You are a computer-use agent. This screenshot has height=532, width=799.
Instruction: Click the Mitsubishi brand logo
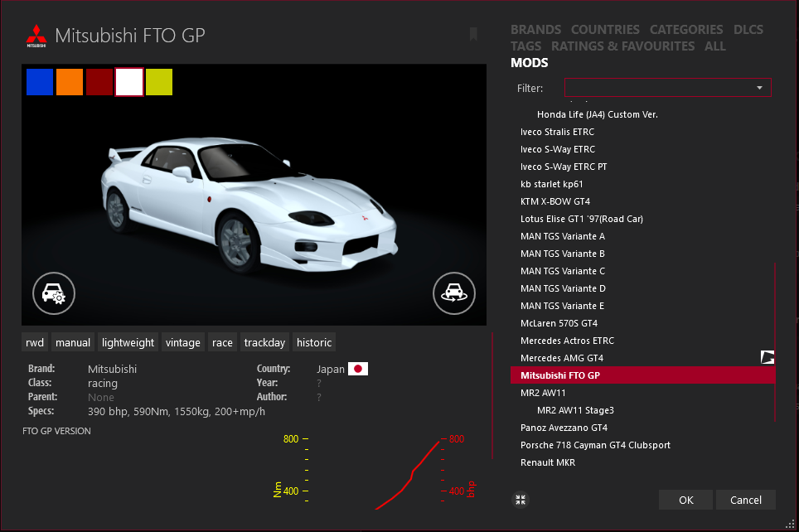coord(36,36)
